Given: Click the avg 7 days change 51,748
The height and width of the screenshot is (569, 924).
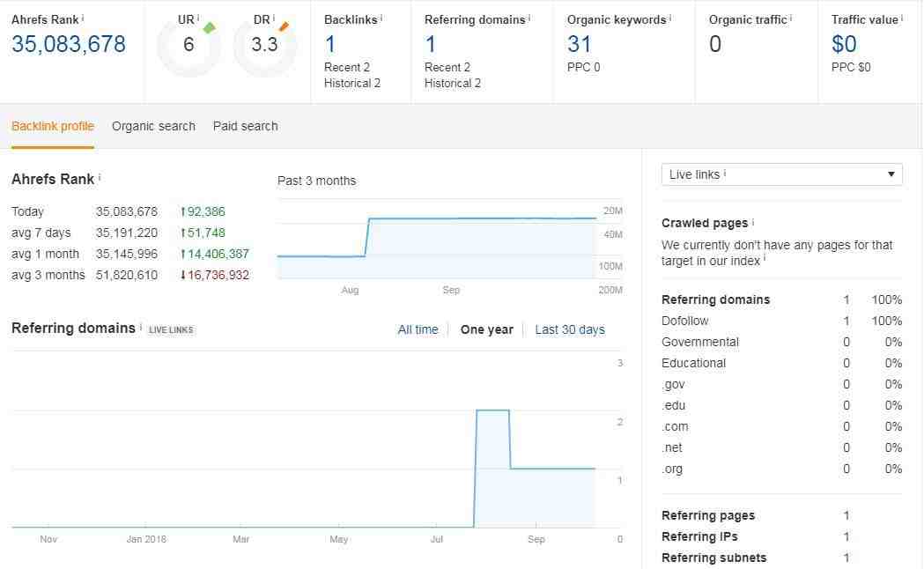Looking at the screenshot, I should [x=203, y=233].
